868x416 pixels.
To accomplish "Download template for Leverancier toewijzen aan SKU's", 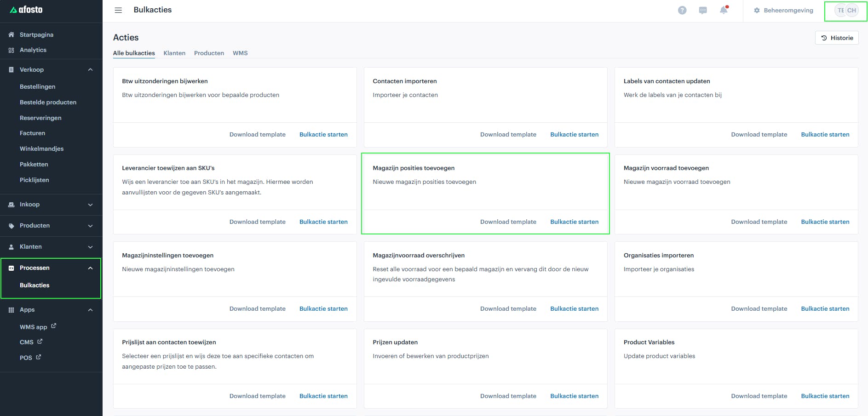I will [x=258, y=222].
